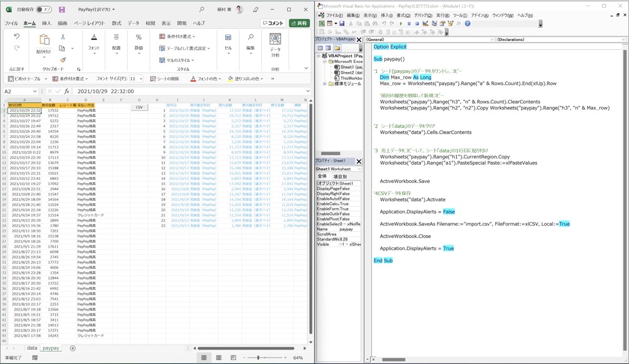Click the Normal view icon in Excel status bar
Viewport: 629px width, 364px height.
tap(204, 358)
